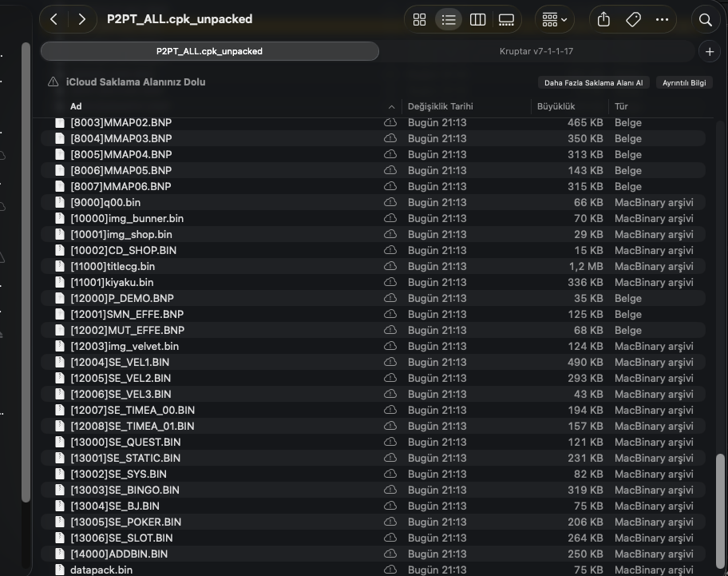728x576 pixels.
Task: Click Daha Fazla Saklama Alanı Al button
Action: click(593, 82)
